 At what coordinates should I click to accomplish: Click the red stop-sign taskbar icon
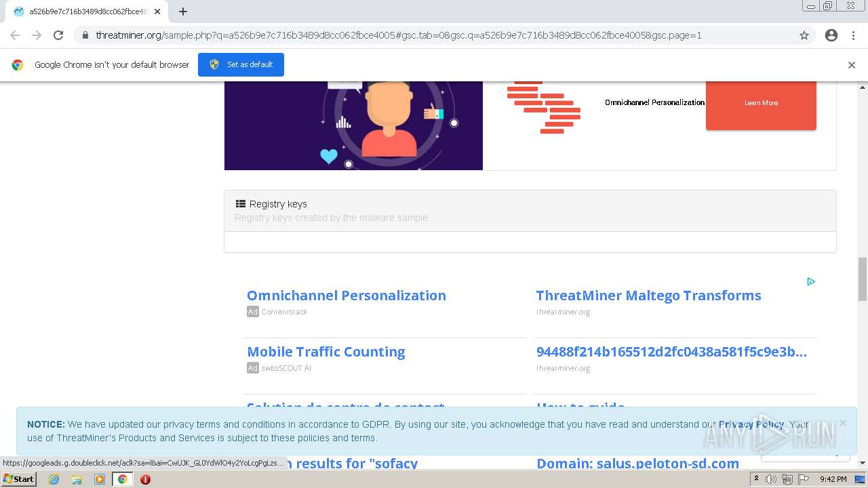coord(145,479)
